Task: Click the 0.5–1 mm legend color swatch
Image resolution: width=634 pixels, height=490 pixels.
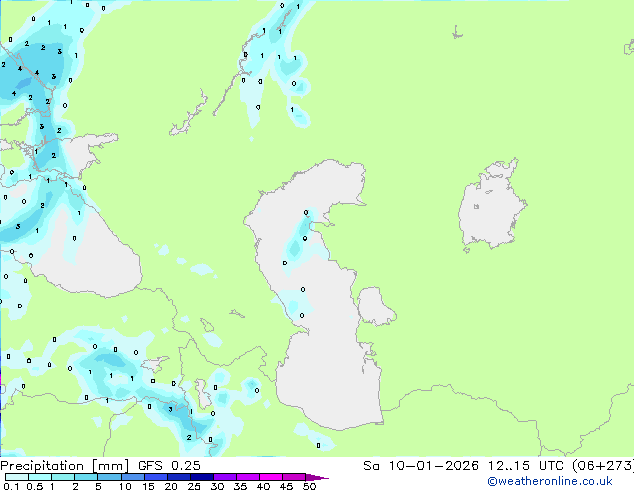Action: pos(40,477)
